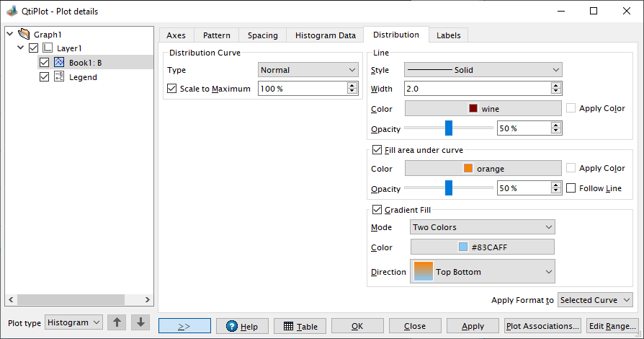Click the Graph1 folder icon
644x339 pixels.
(x=24, y=34)
